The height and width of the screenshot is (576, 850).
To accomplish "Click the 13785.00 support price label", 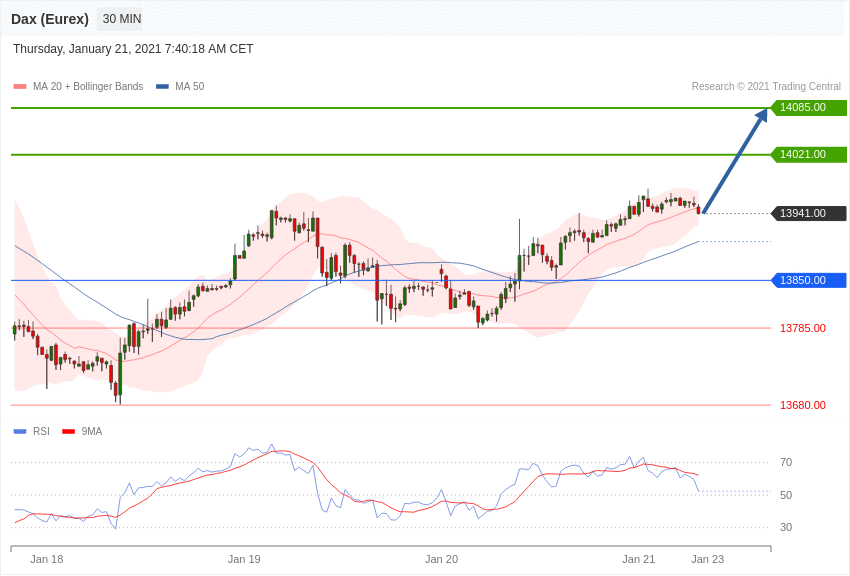I will 803,328.
